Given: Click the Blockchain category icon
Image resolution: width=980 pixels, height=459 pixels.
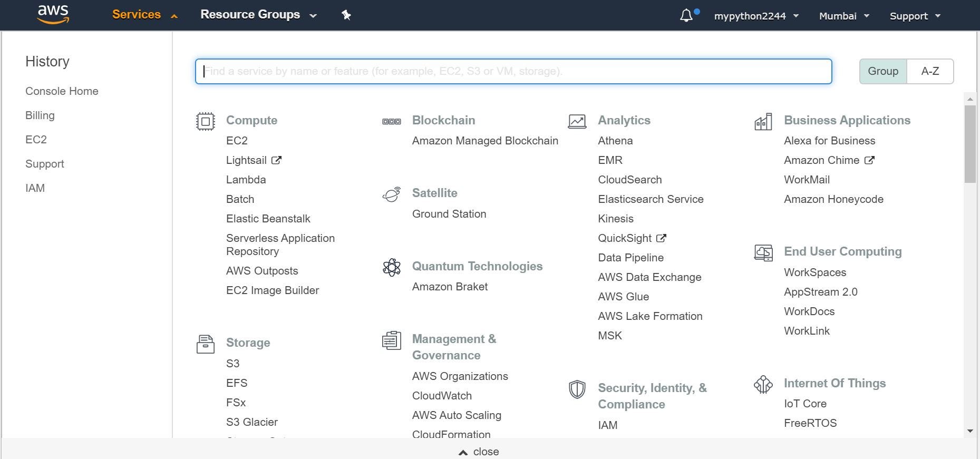Looking at the screenshot, I should (x=392, y=122).
